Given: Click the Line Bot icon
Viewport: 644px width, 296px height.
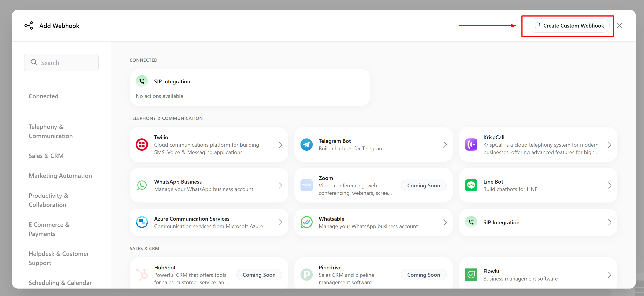Looking at the screenshot, I should pos(471,185).
